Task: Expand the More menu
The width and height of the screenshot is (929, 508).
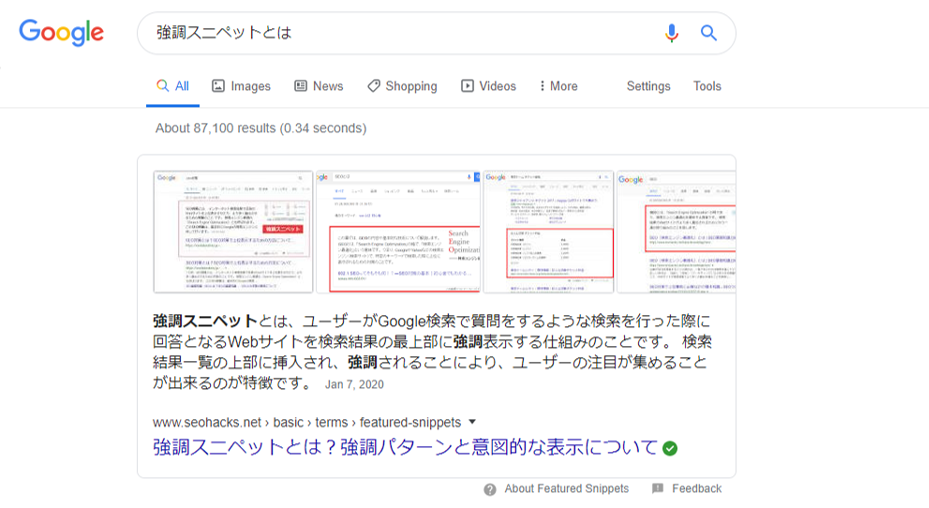Action: [x=559, y=87]
